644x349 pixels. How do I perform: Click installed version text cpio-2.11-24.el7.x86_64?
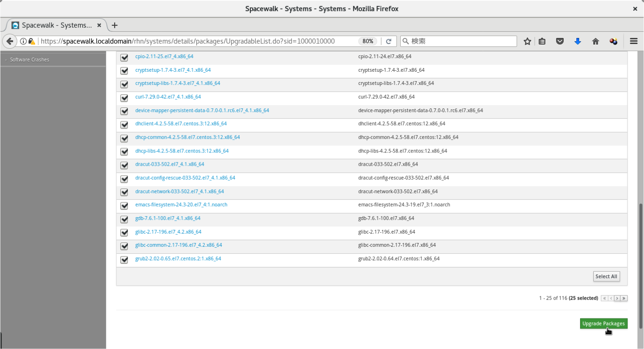[x=385, y=56]
